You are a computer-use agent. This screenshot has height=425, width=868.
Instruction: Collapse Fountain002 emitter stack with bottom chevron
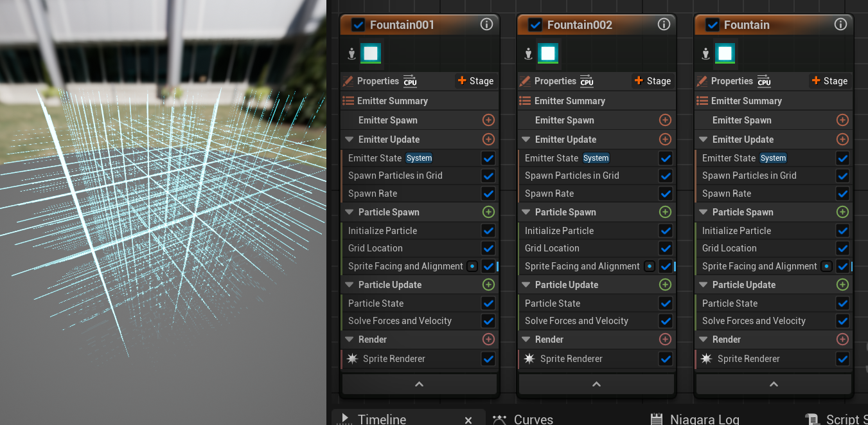coord(596,384)
